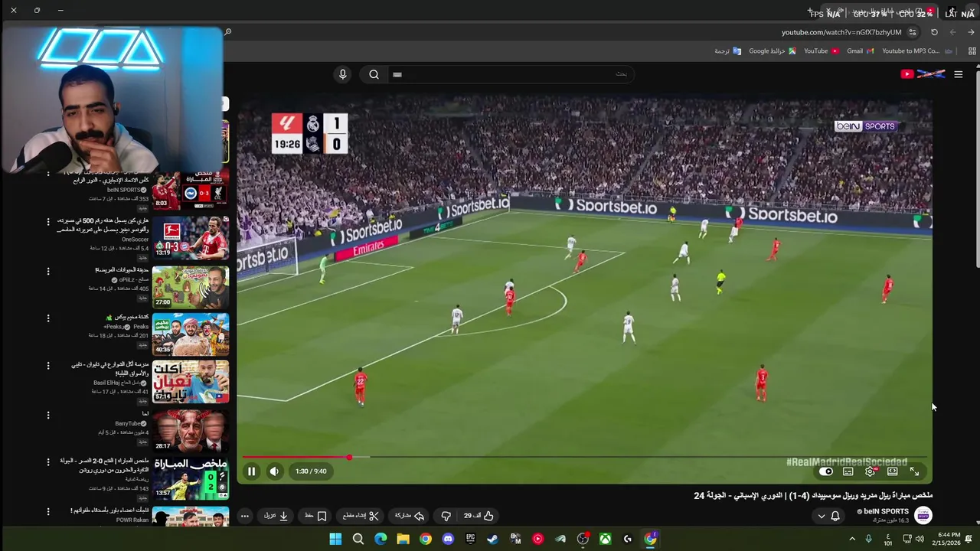Launch Discord from the taskbar
The image size is (980, 551).
click(x=448, y=539)
